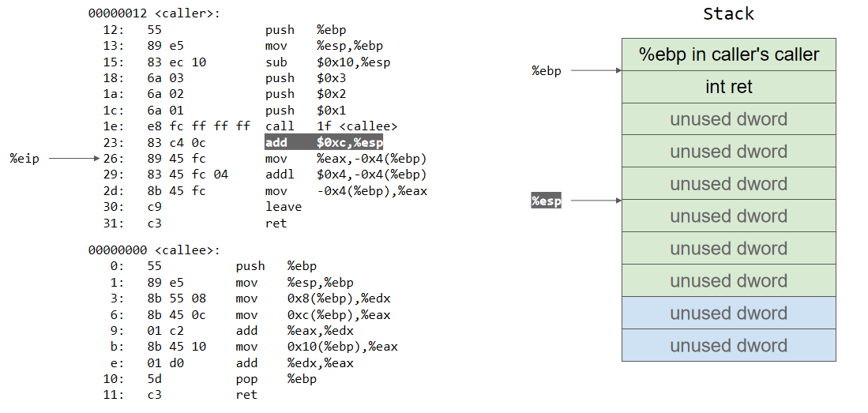Select the highlighted %esp register label
This screenshot has height=413, width=868.
point(546,201)
